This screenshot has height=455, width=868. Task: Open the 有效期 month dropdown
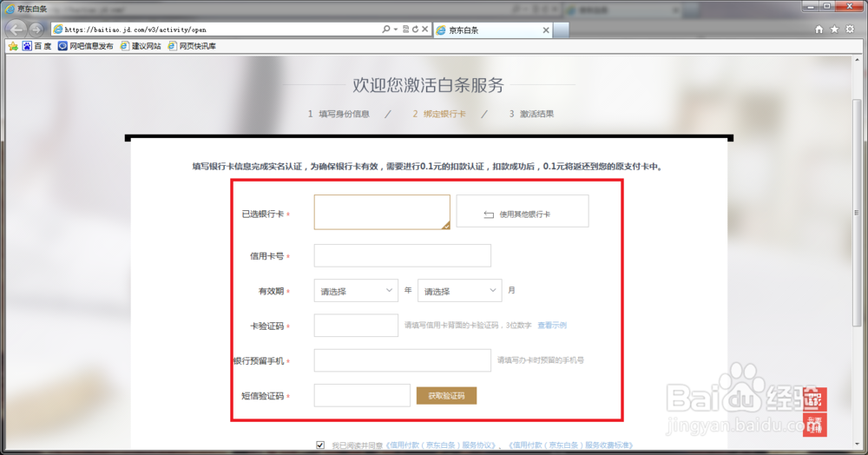click(459, 291)
